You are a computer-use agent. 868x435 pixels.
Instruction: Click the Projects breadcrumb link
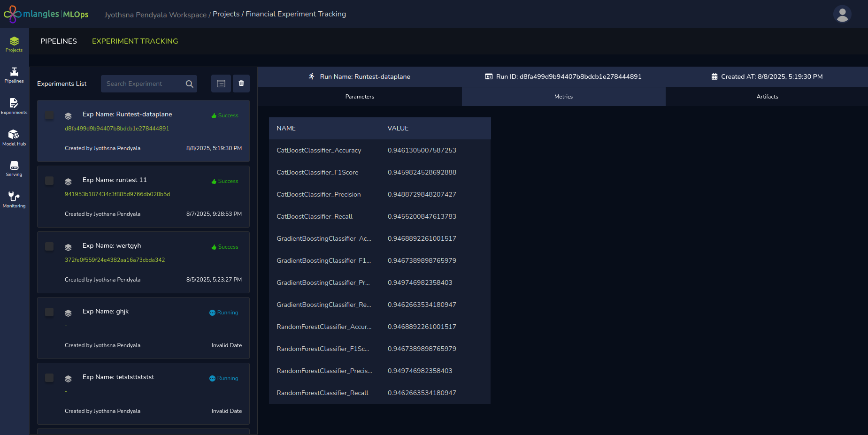click(x=226, y=14)
